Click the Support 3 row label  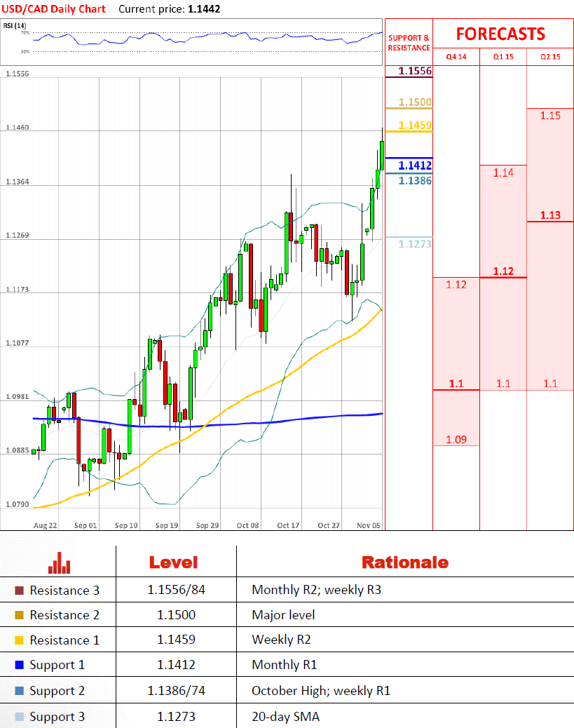pos(57,717)
